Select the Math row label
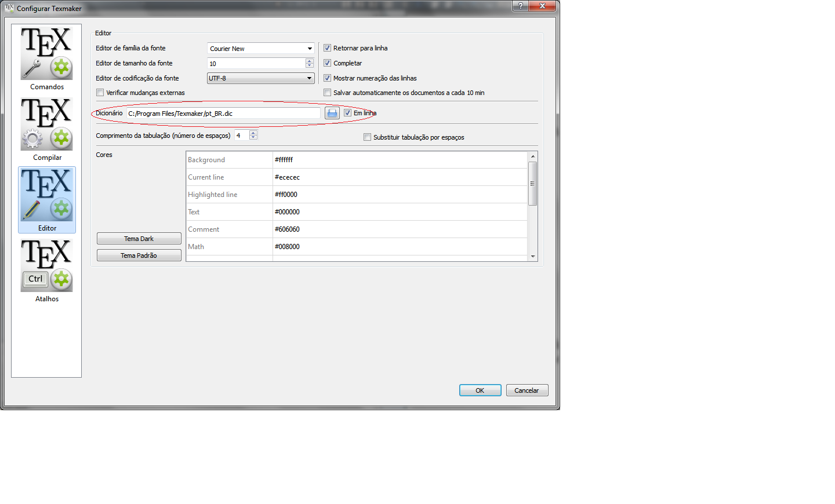This screenshot has width=835, height=504. point(196,247)
